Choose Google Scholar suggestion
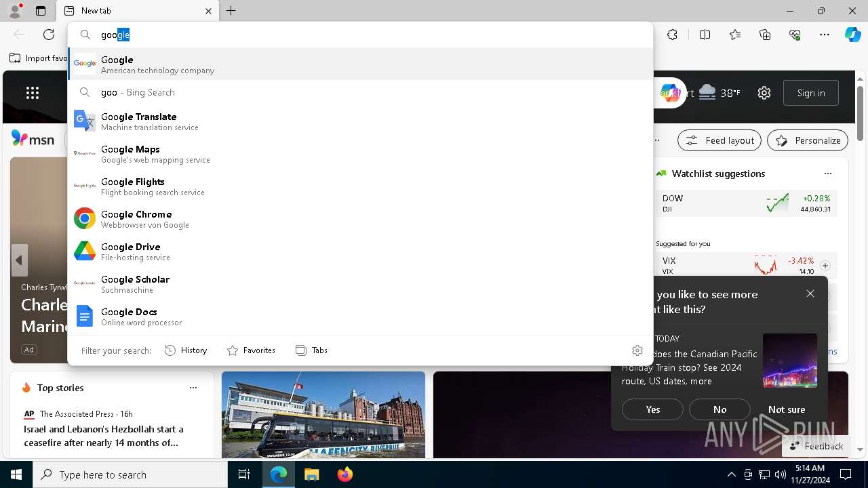Viewport: 868px width, 488px height. tap(360, 284)
